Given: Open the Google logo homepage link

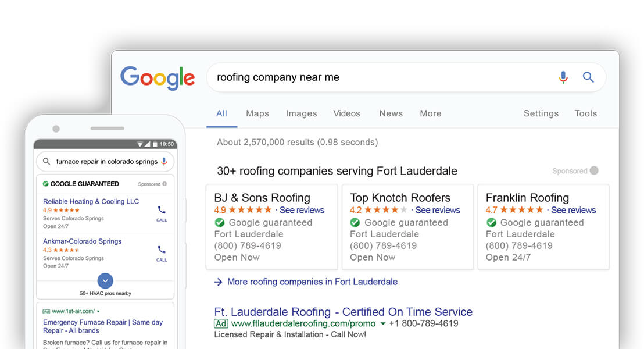Looking at the screenshot, I should 158,78.
